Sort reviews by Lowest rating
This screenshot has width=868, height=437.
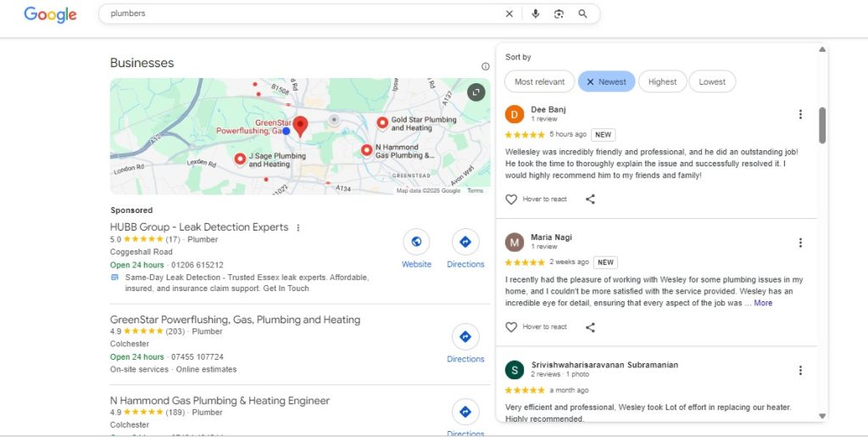tap(712, 81)
